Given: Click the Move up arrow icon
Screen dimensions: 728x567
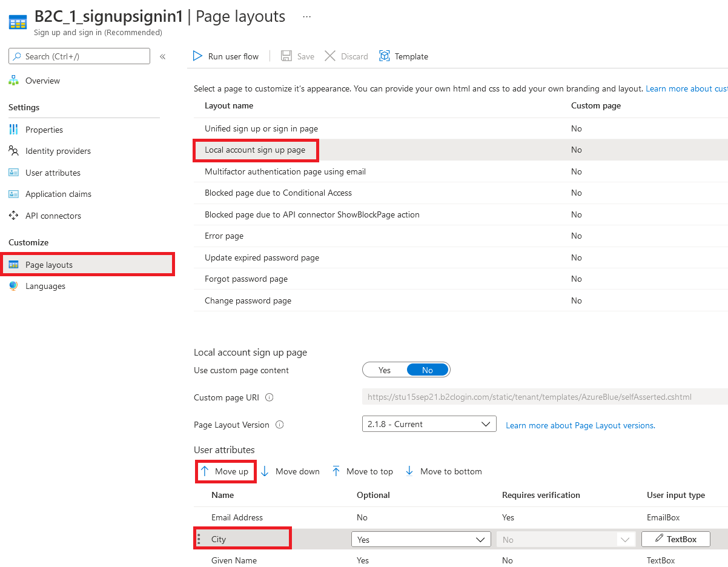Looking at the screenshot, I should [x=206, y=471].
